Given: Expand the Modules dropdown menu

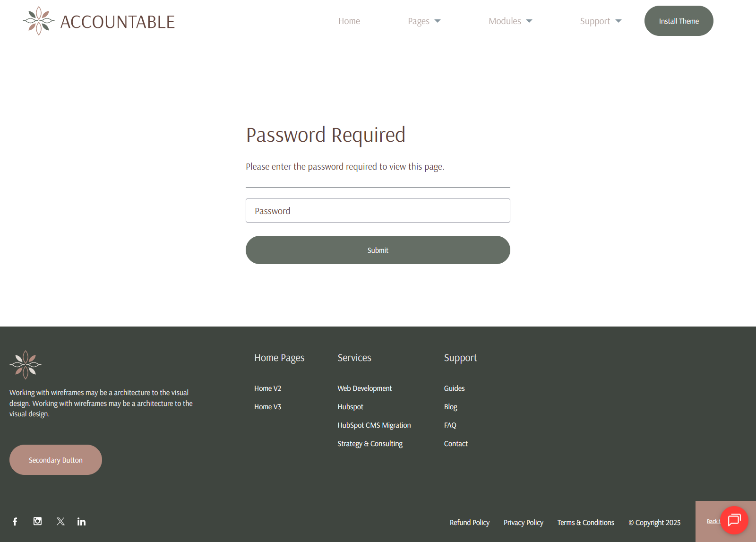Looking at the screenshot, I should pyautogui.click(x=510, y=21).
